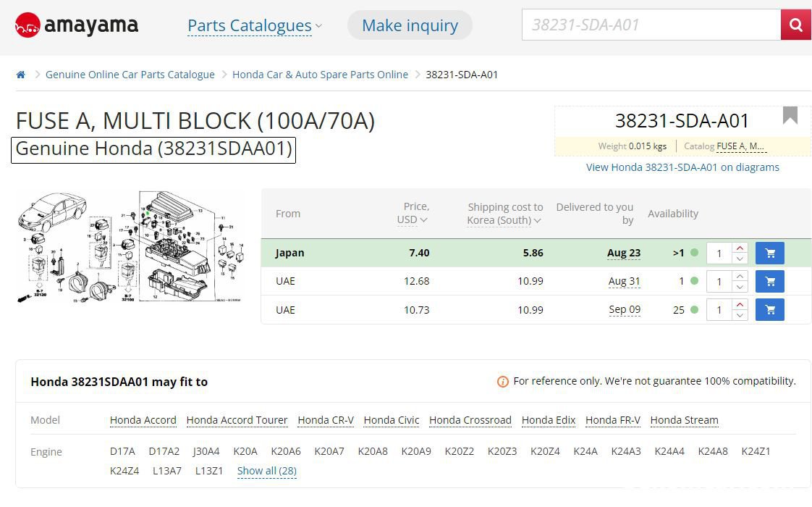Viewport: 812px width, 507px height.
Task: Add Japan offer to cart
Action: tap(769, 253)
